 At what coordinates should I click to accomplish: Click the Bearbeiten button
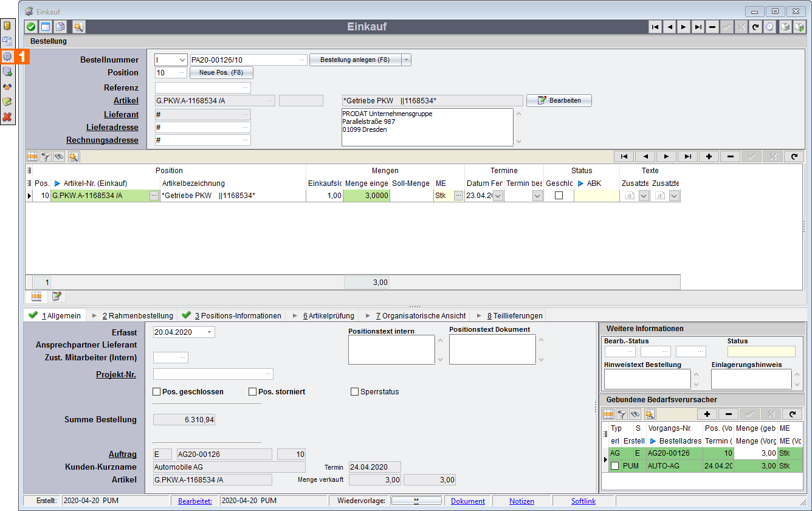pyautogui.click(x=559, y=100)
